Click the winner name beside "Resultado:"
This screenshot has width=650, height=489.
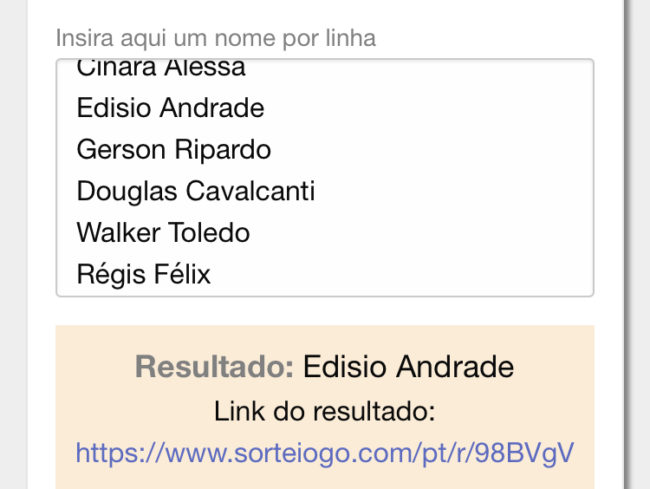point(408,367)
